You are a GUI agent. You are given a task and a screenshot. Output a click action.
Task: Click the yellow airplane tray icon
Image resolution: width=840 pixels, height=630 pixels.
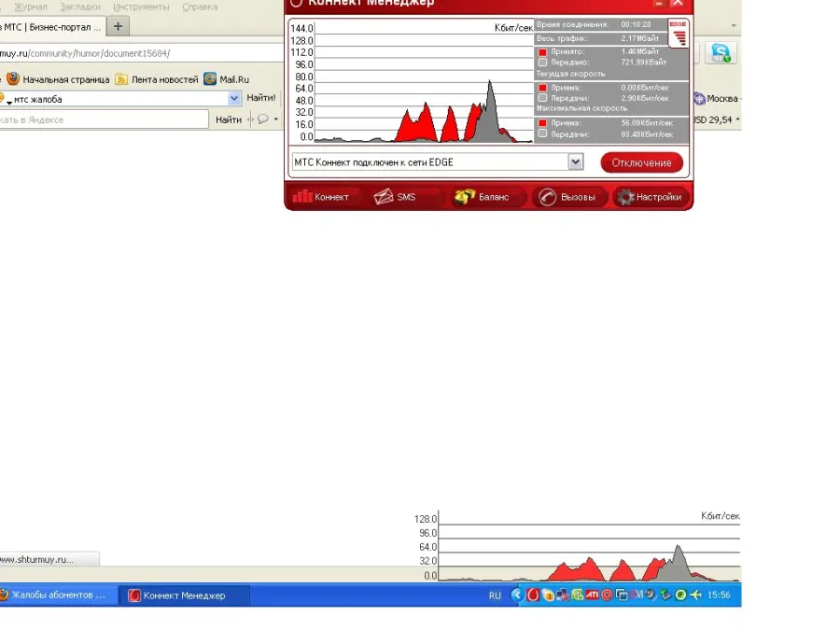pos(695,595)
